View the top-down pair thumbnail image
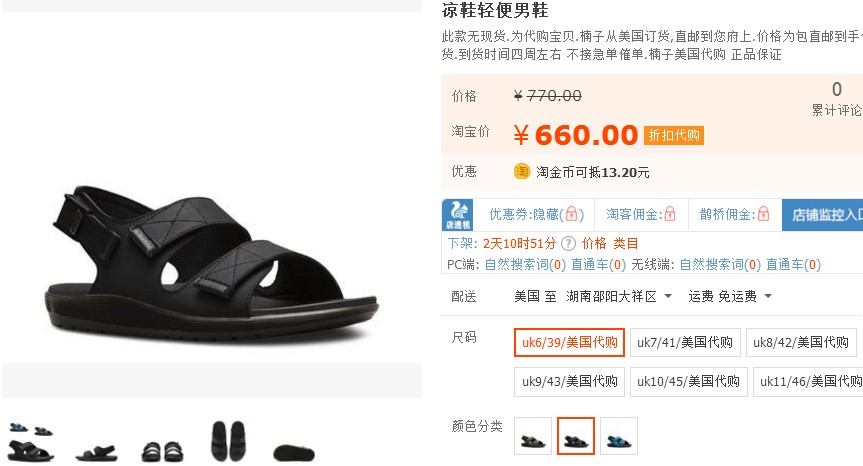 228,441
